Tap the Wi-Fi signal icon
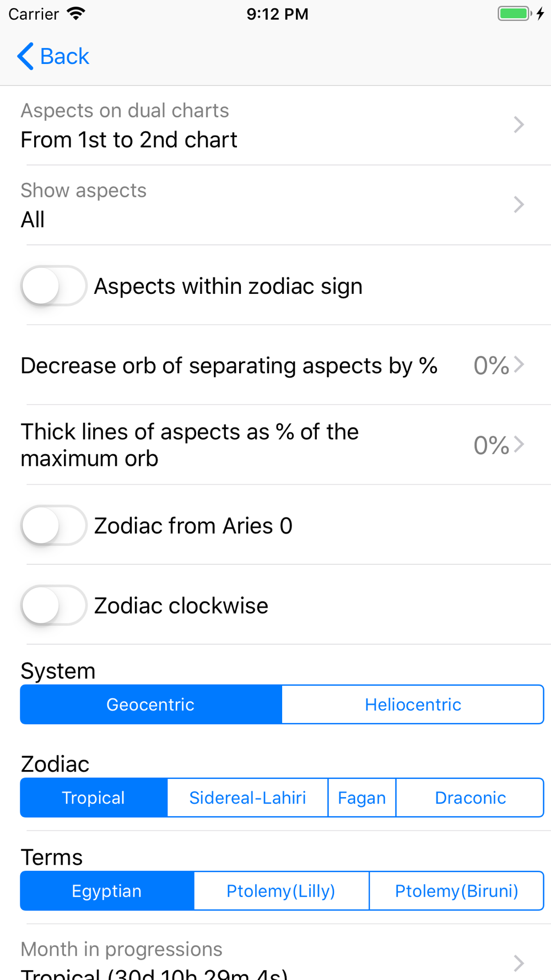 [76, 14]
